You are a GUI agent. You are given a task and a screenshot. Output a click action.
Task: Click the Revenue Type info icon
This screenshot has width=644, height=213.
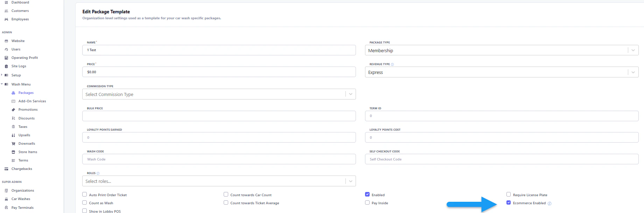(x=392, y=64)
